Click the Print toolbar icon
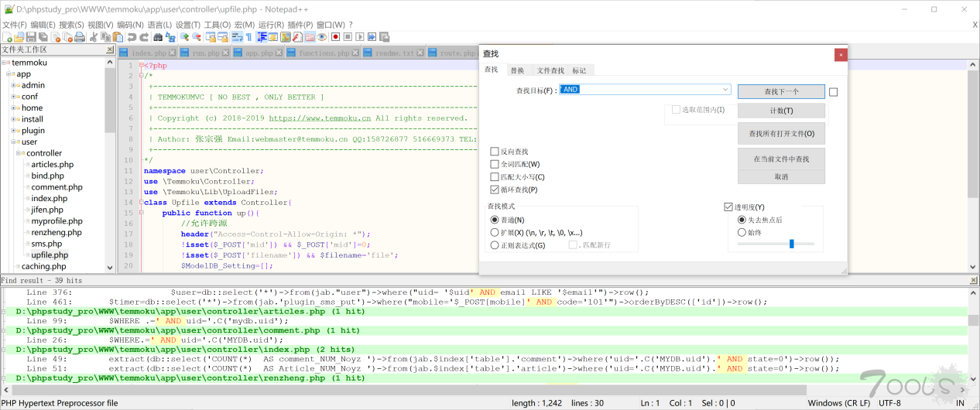The height and width of the screenshot is (410, 980). pos(79,37)
